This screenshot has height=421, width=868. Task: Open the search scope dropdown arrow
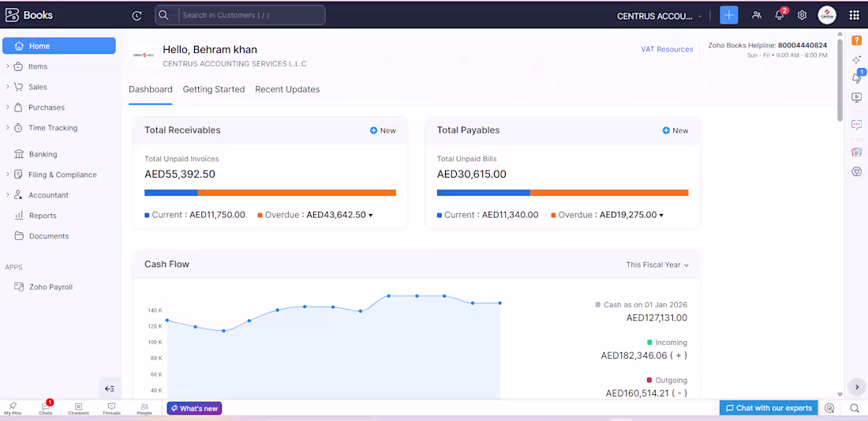pyautogui.click(x=174, y=15)
